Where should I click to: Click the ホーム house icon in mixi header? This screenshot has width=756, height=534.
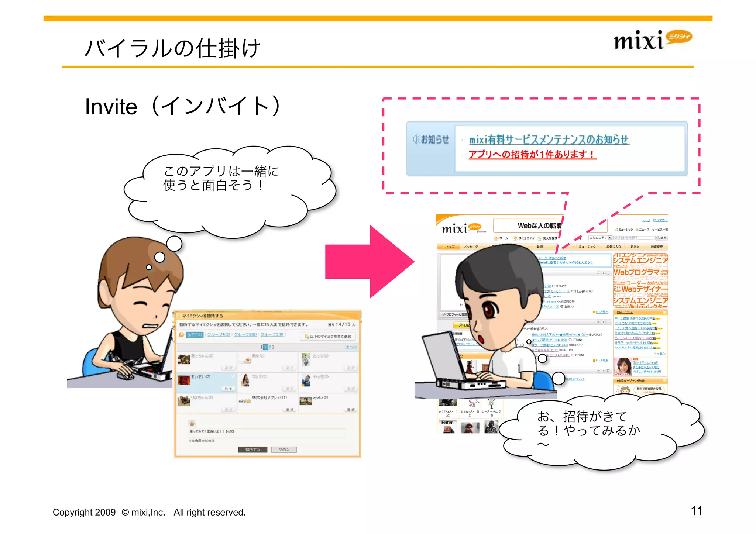point(496,238)
